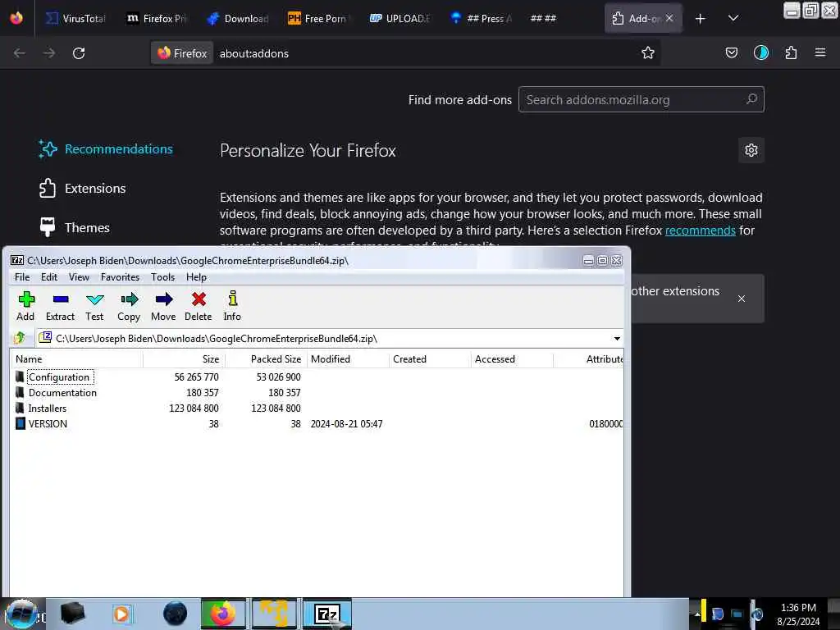Open Extensions in add-ons sidebar
This screenshot has height=630, width=840.
coord(82,188)
